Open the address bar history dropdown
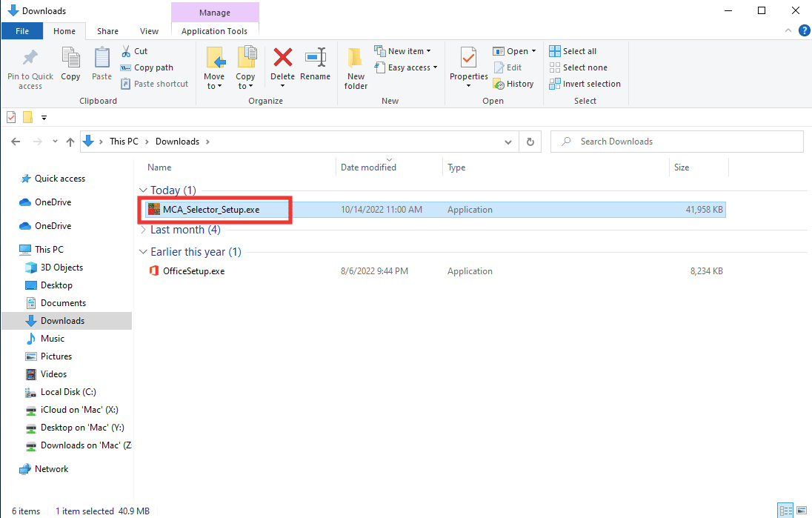Viewport: 812px width, 518px height. pyautogui.click(x=508, y=142)
